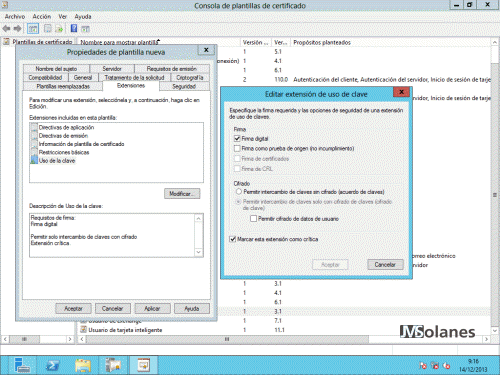
Task: Switch to Servidor tab
Action: (x=112, y=69)
